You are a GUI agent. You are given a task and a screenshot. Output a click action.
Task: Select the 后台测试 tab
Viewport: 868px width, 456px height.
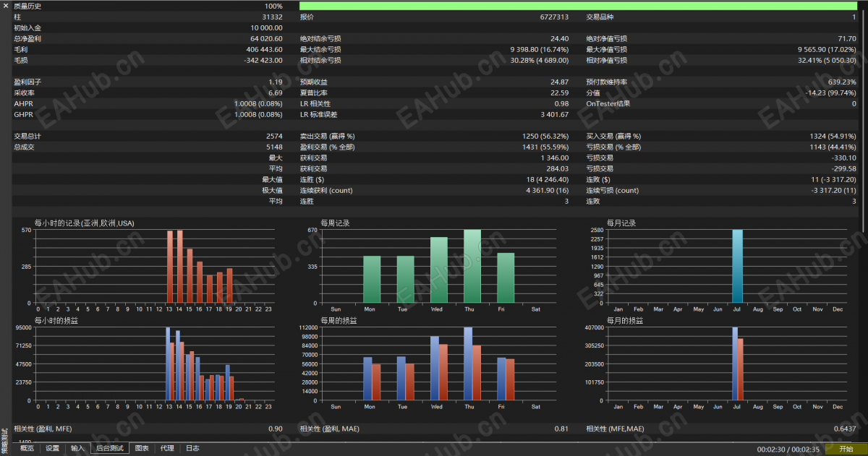tap(110, 448)
